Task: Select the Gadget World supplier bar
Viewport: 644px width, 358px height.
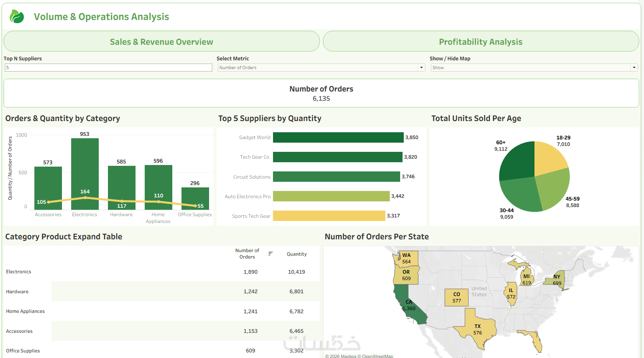Action: click(x=338, y=137)
